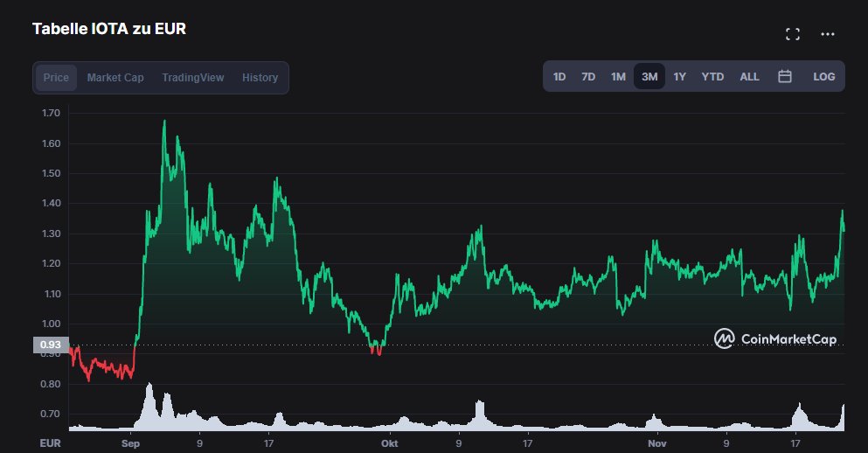Screen dimensions: 868x453
Task: Open the calendar date range picker
Action: click(785, 76)
